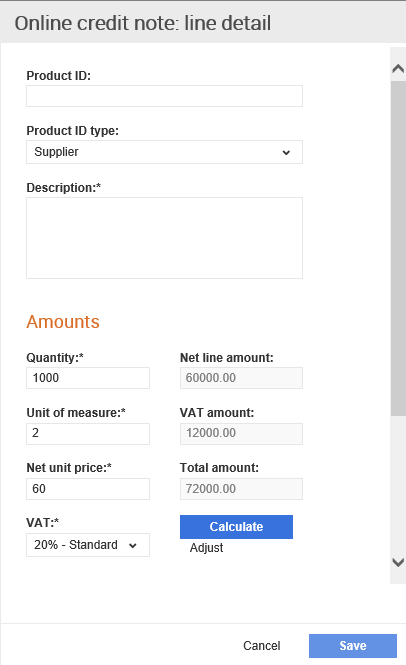
Task: Click the VAT rate chevron icon
Action: pyautogui.click(x=133, y=546)
